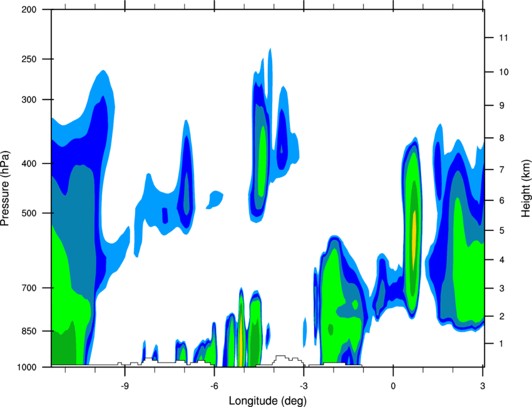
Task: Select the 850 pressure tick label
Action: [29, 331]
